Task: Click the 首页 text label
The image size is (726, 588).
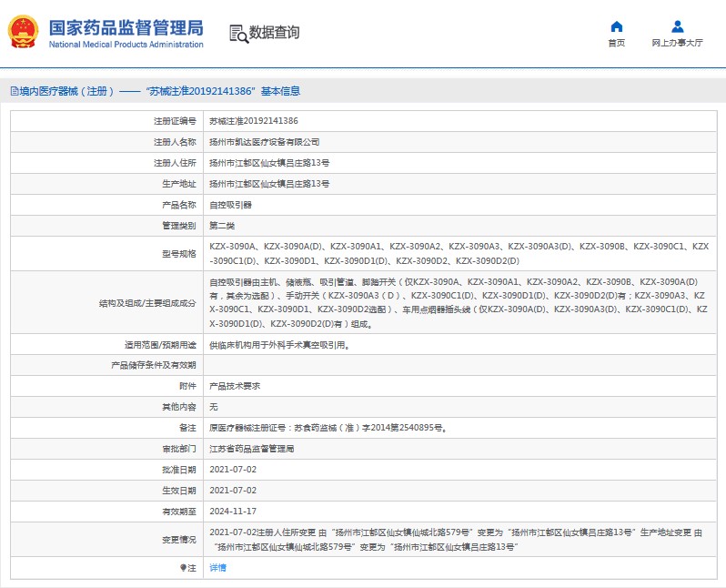Action: 616,43
